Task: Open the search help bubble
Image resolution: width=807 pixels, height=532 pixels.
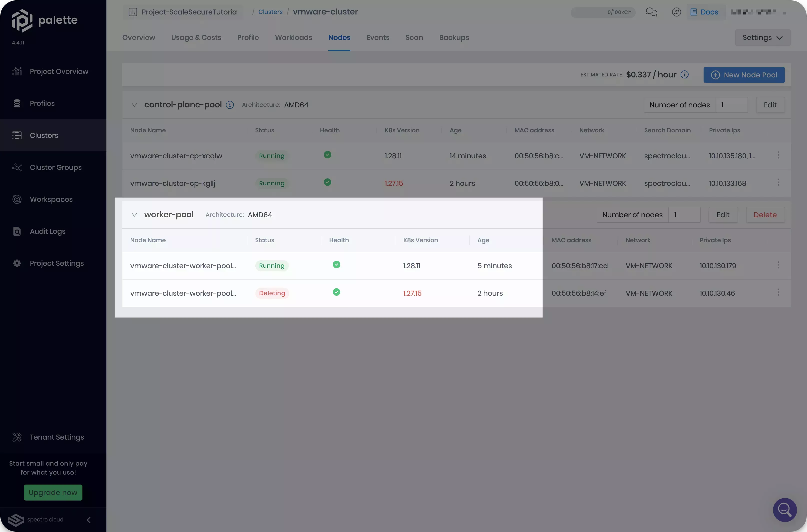Action: tap(785, 510)
